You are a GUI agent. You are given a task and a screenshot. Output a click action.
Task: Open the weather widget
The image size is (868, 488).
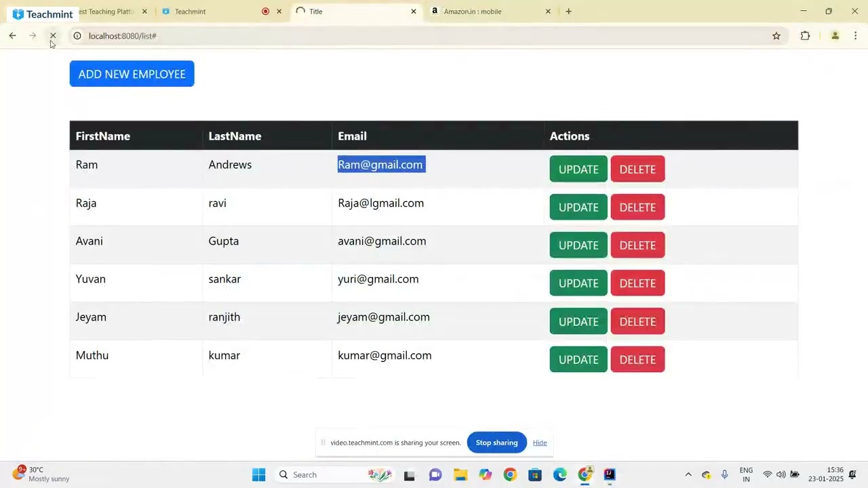[41, 474]
